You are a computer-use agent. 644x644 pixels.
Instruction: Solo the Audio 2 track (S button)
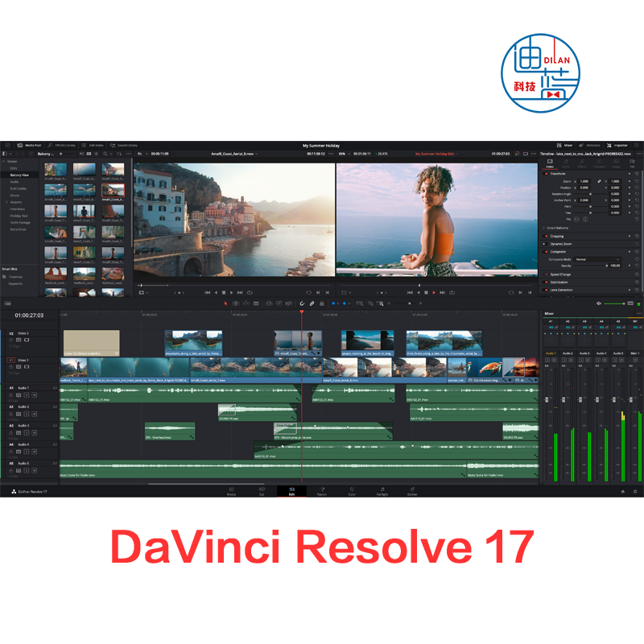(27, 414)
